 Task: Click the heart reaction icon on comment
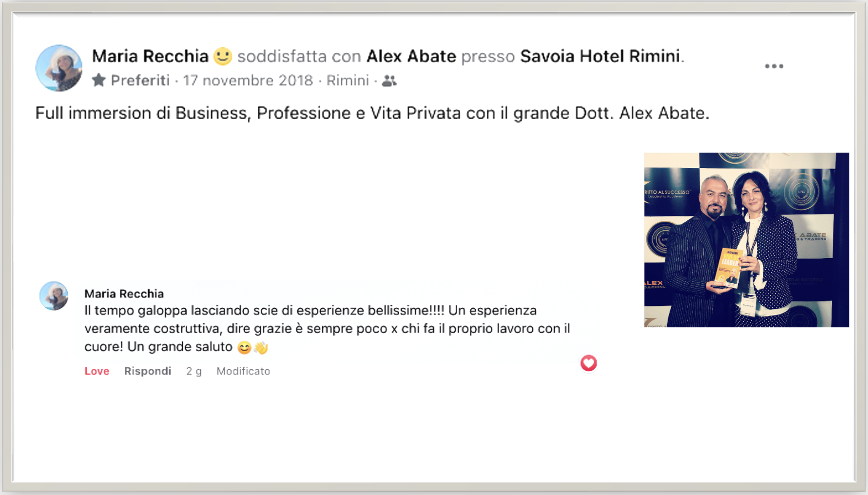pyautogui.click(x=588, y=363)
